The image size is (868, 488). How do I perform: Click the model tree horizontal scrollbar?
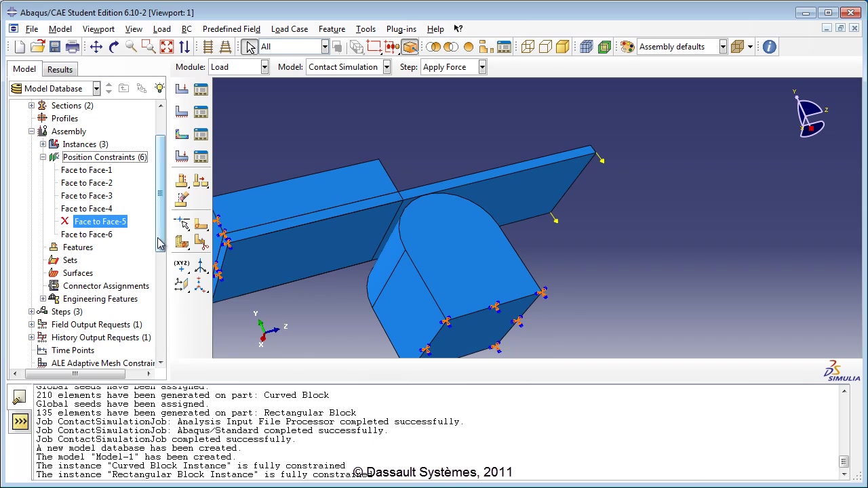[75, 373]
